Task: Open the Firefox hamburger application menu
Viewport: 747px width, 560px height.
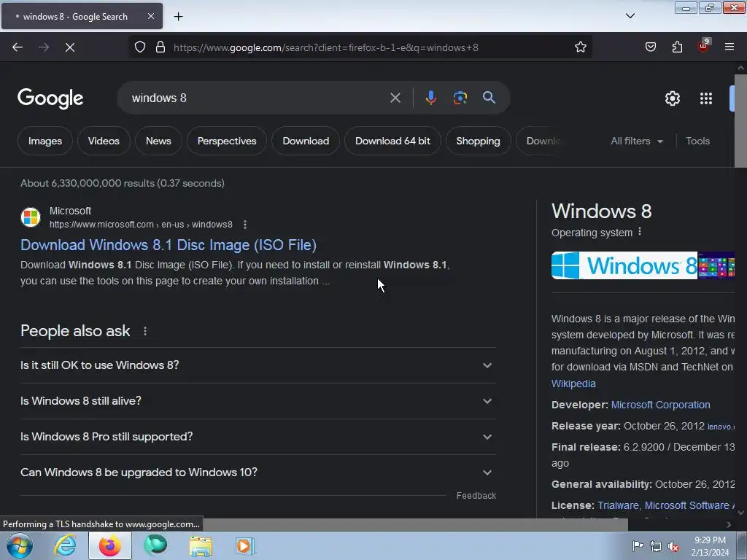Action: point(729,47)
